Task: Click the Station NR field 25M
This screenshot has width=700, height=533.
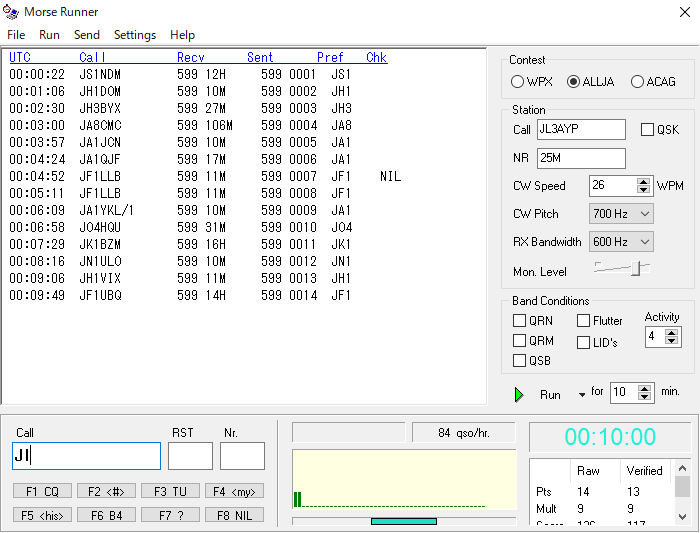Action: click(581, 158)
